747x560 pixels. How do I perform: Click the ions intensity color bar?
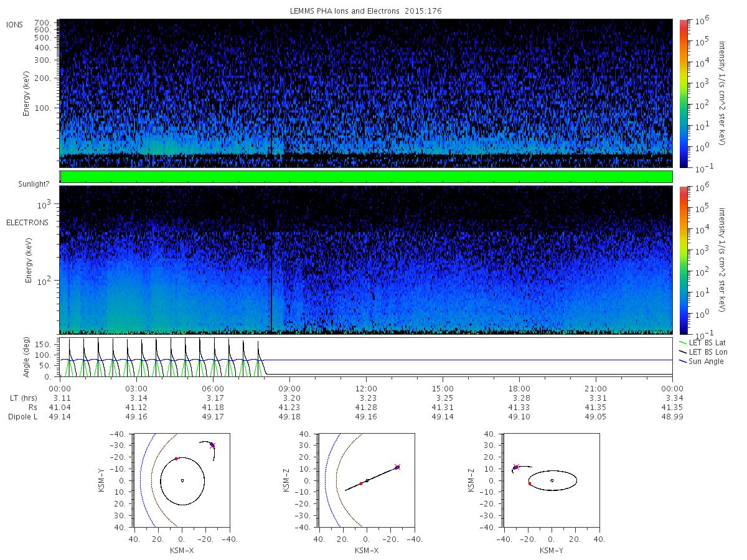pyautogui.click(x=683, y=93)
